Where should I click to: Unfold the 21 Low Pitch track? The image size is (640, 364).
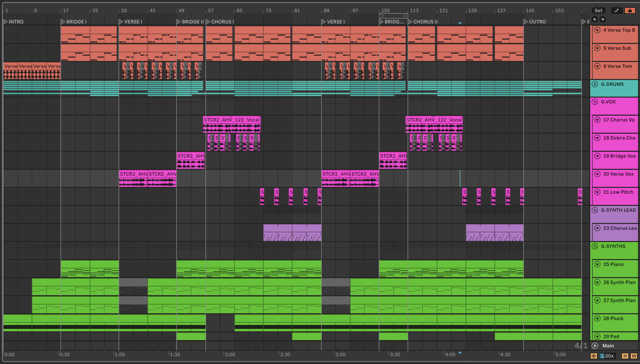tap(597, 192)
